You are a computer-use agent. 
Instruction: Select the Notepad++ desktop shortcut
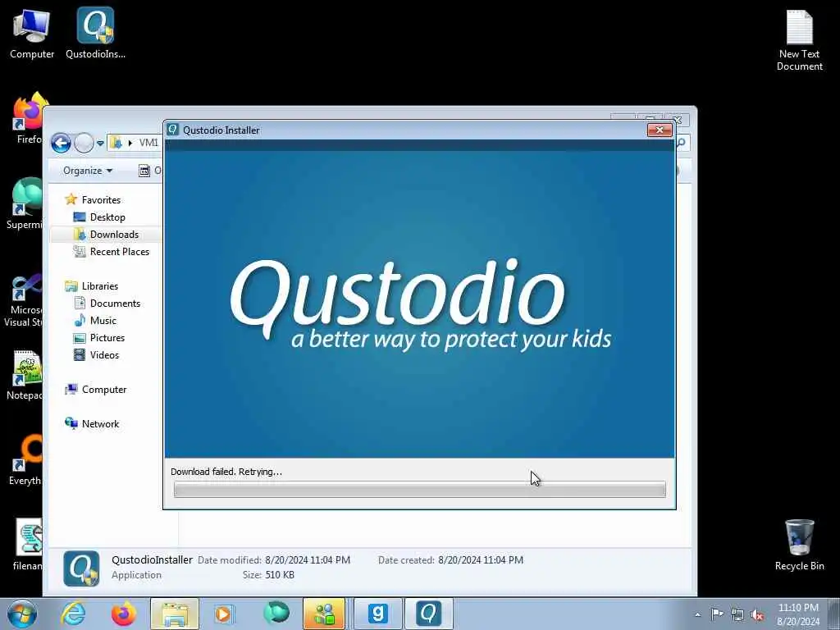[25, 375]
